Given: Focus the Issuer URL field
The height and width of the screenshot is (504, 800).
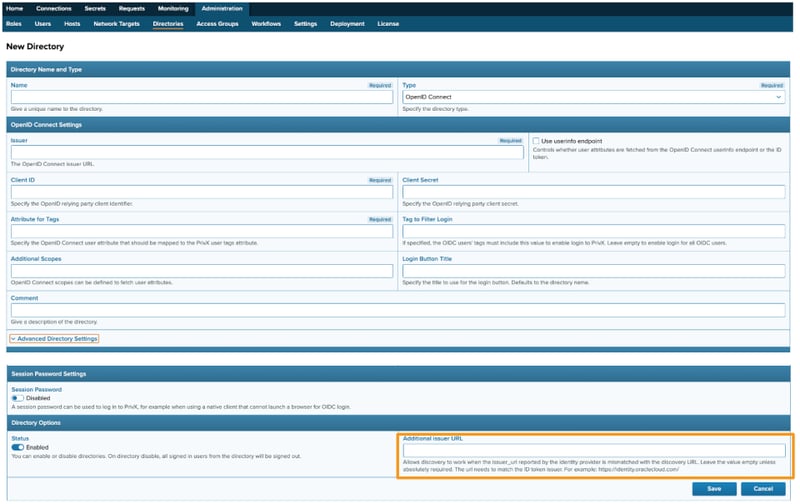Looking at the screenshot, I should 266,153.
